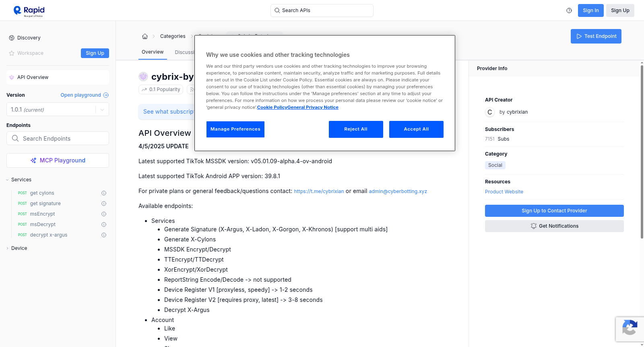This screenshot has height=347, width=644.
Task: Expand the Device section
Action: tap(17, 248)
